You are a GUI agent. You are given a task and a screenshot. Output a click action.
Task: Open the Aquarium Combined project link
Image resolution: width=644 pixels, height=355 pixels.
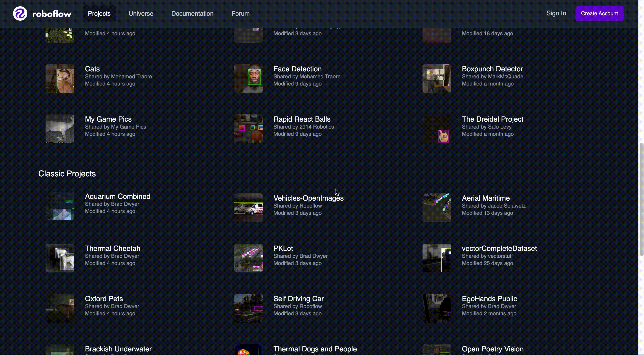point(118,196)
